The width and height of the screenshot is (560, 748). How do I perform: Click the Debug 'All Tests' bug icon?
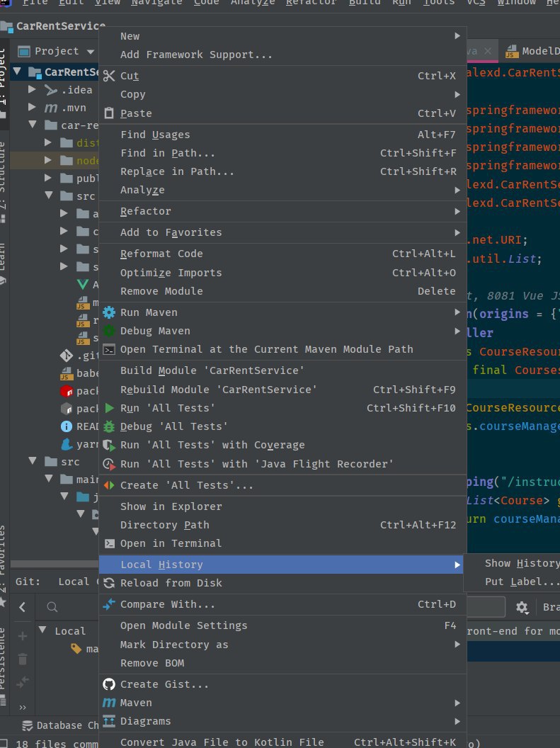[x=109, y=426]
